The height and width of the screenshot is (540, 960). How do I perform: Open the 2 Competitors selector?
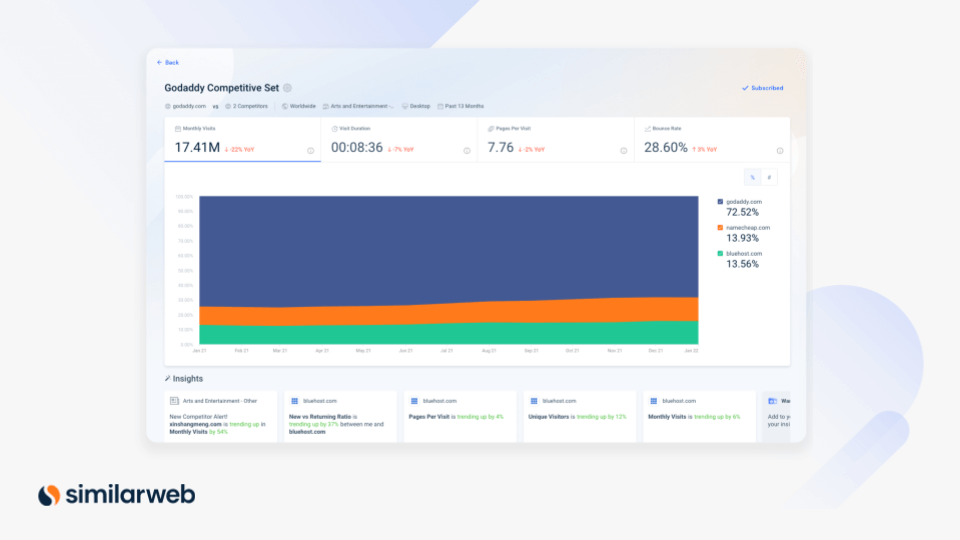[247, 106]
